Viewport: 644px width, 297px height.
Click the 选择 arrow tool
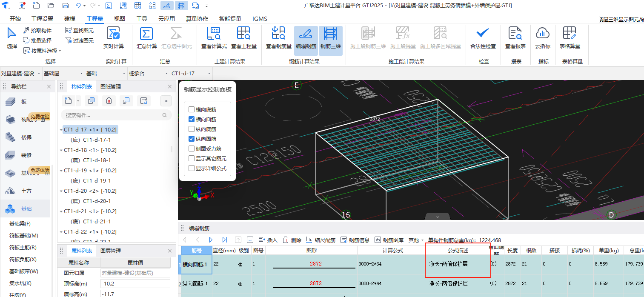coord(12,38)
